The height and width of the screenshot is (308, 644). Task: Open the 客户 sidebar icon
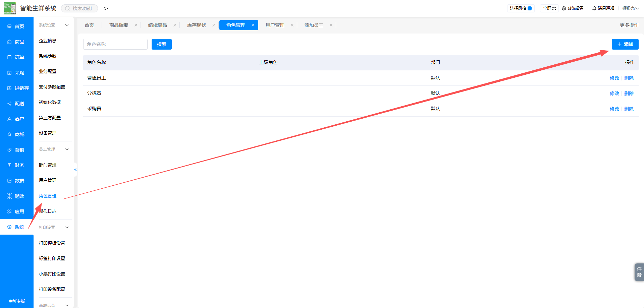point(9,119)
